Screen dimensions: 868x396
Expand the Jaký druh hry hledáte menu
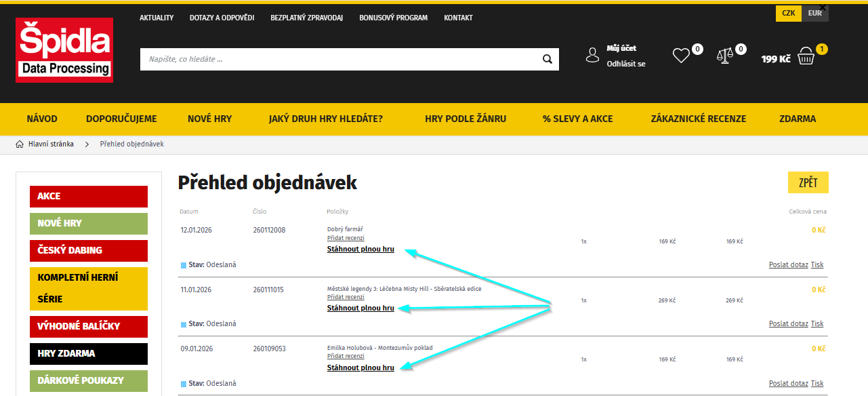click(326, 119)
